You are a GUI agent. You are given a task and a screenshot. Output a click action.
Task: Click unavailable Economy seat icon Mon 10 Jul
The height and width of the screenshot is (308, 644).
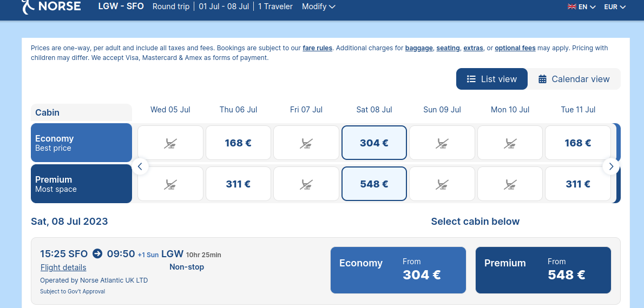point(510,143)
